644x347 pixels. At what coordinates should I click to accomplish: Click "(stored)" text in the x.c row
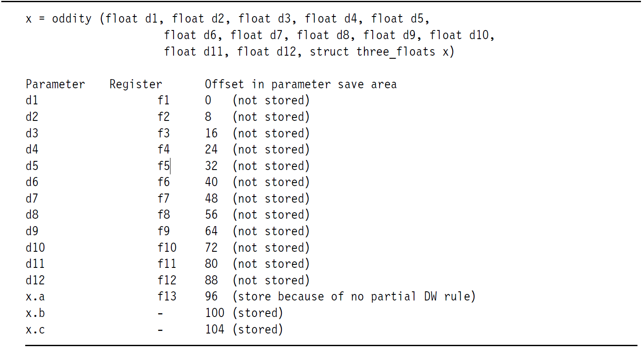(258, 330)
